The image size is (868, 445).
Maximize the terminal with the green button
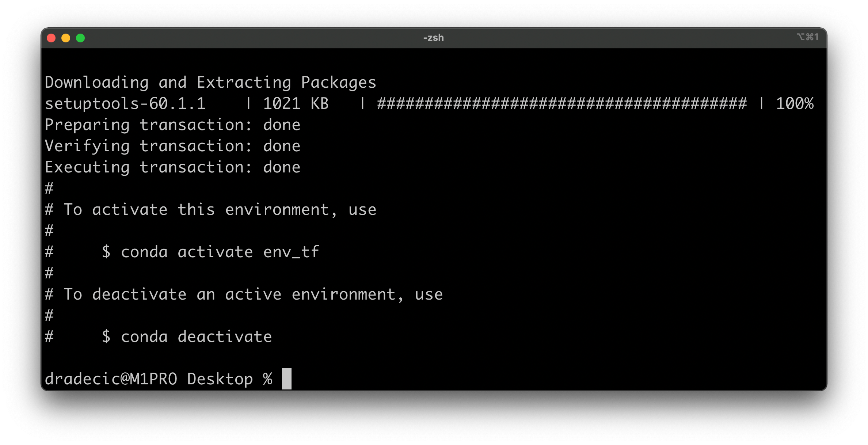click(80, 38)
